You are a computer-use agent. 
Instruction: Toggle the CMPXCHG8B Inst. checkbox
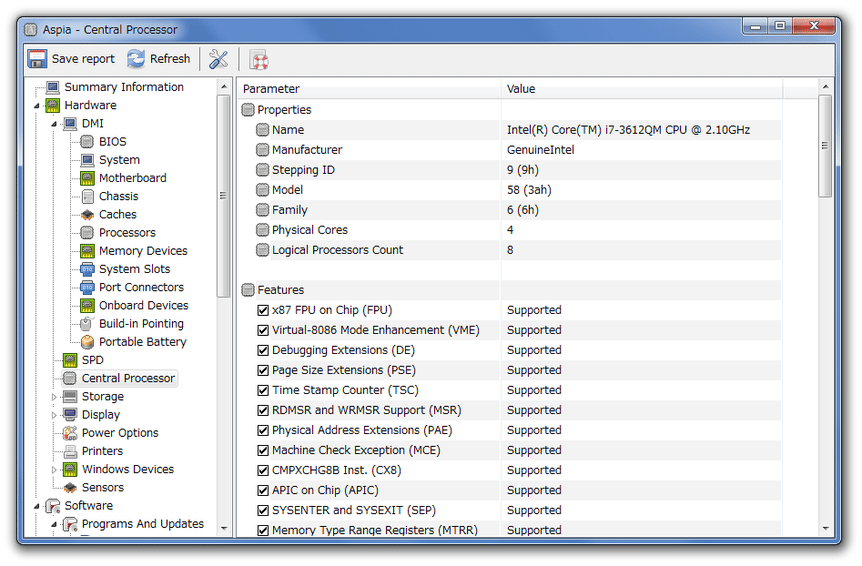pos(263,470)
